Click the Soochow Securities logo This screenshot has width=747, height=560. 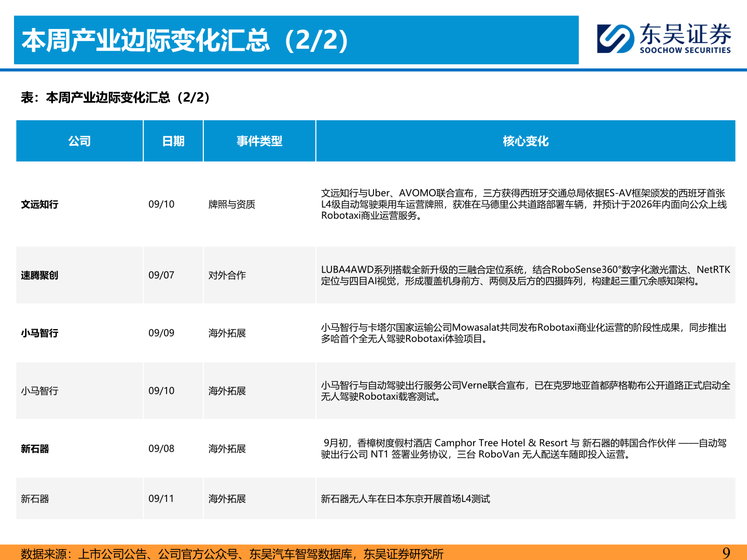(664, 38)
